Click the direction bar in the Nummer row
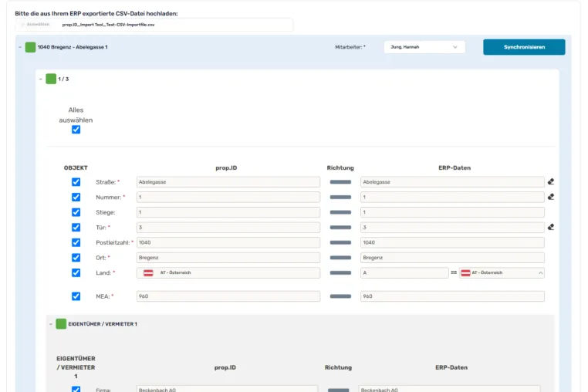 [x=340, y=197]
